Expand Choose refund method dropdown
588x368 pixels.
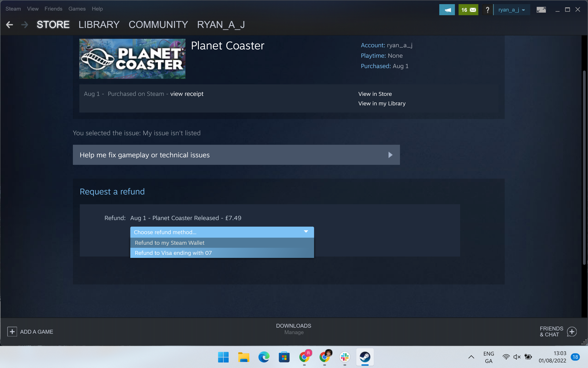pos(222,232)
